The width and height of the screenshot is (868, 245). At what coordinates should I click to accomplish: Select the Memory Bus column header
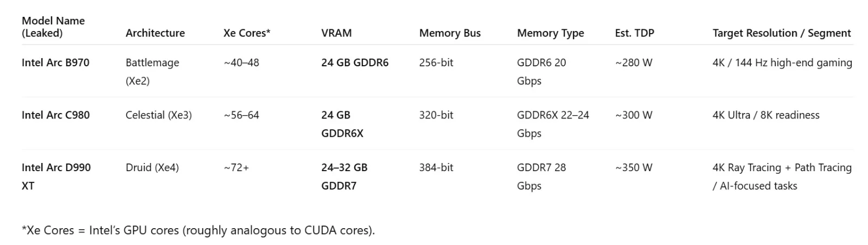(450, 33)
